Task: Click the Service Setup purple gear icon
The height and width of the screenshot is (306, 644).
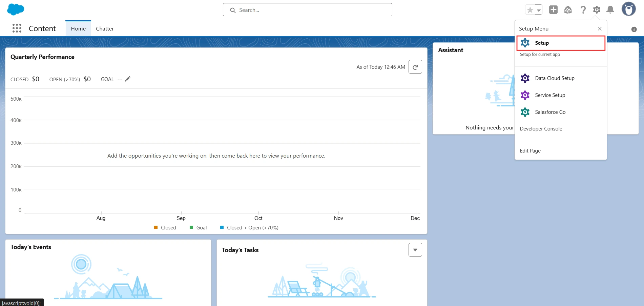Action: 525,95
